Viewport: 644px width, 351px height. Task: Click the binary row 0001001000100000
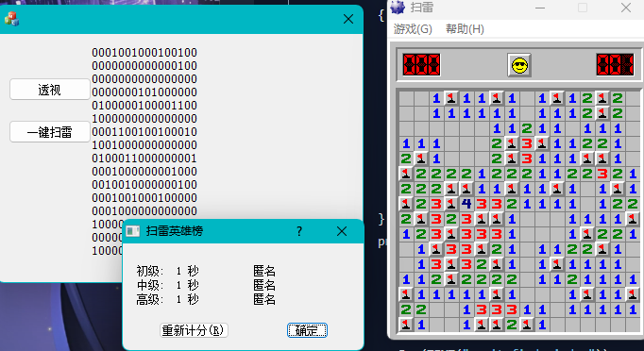pyautogui.click(x=144, y=198)
